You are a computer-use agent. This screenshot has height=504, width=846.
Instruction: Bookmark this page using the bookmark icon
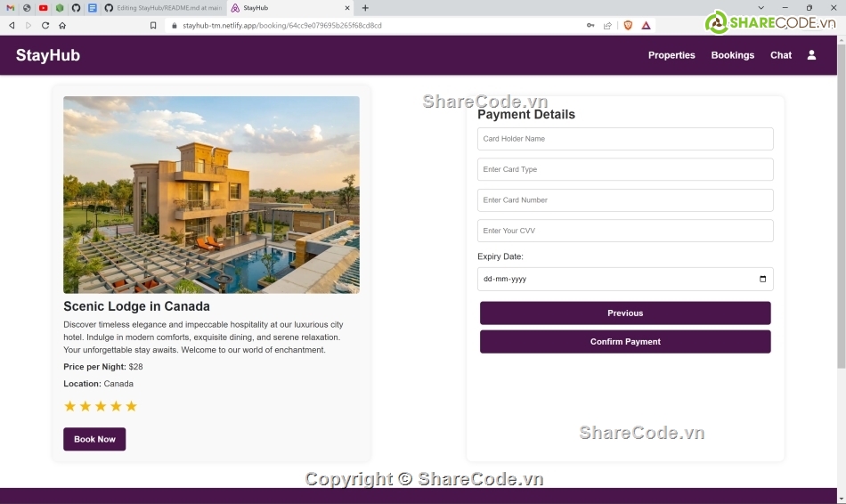click(153, 25)
